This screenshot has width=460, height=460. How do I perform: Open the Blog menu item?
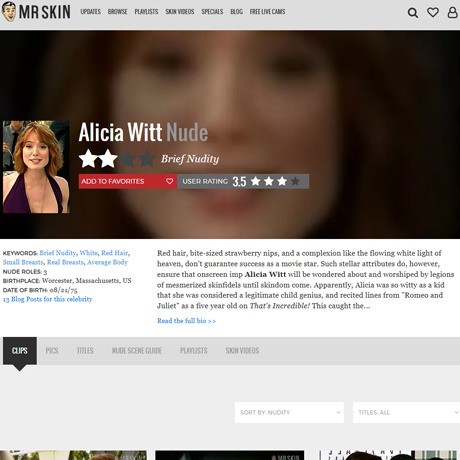tap(236, 12)
